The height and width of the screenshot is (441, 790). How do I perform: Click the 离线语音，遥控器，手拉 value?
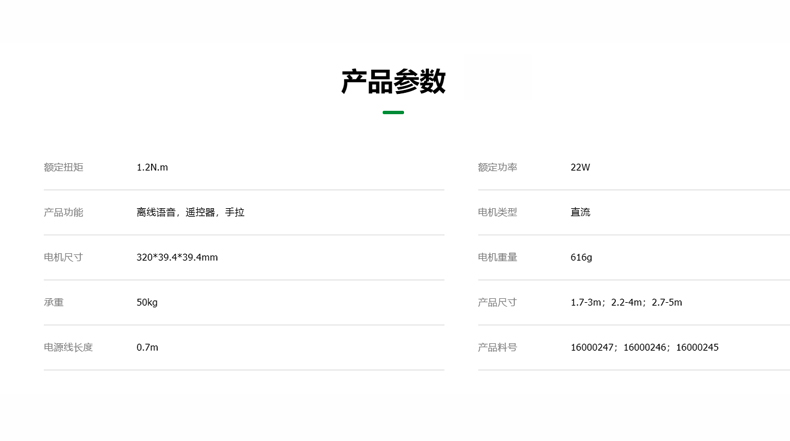pyautogui.click(x=190, y=213)
